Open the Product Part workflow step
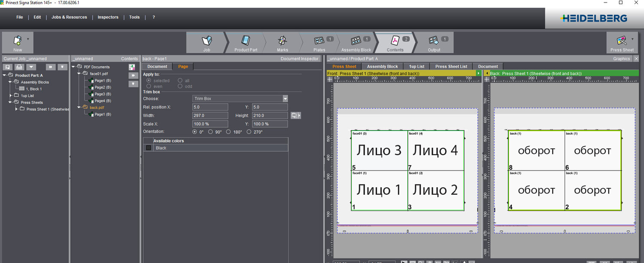Image resolution: width=644 pixels, height=263 pixels. (246, 43)
